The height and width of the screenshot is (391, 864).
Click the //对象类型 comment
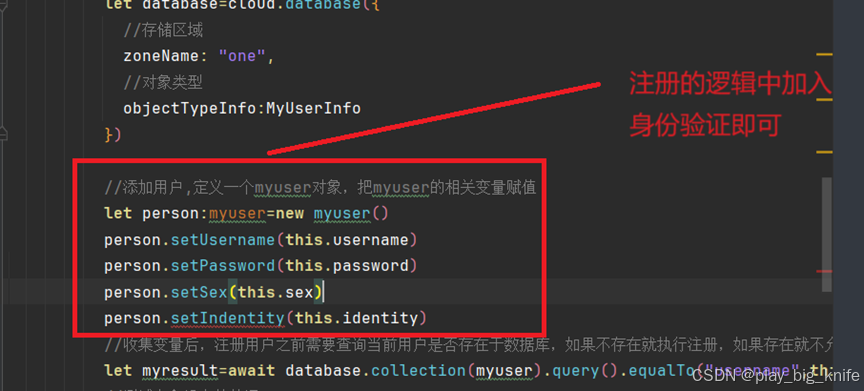coord(163,83)
